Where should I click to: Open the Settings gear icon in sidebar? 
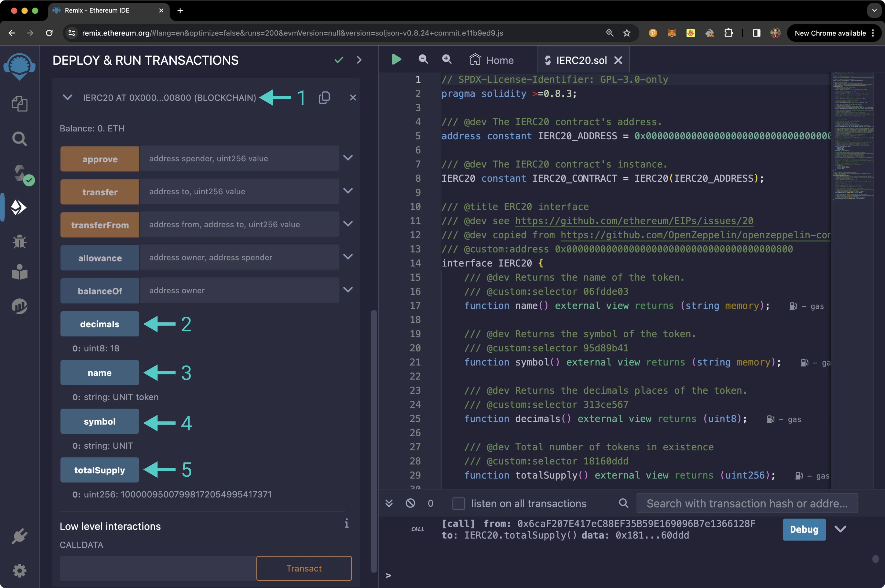(x=20, y=571)
